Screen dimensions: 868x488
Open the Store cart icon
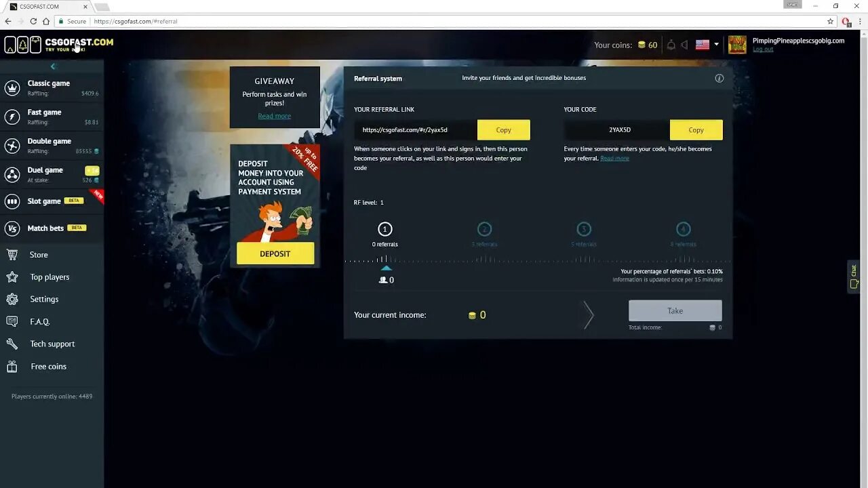point(12,255)
